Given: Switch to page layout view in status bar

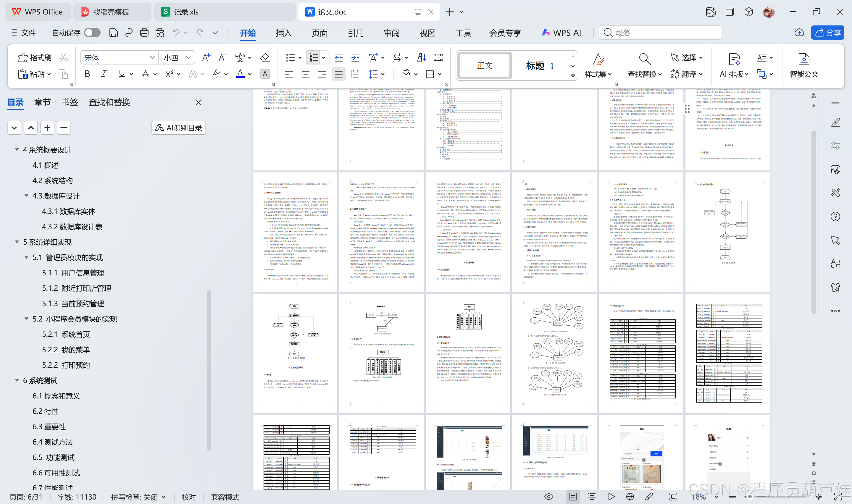Looking at the screenshot, I should click(572, 497).
